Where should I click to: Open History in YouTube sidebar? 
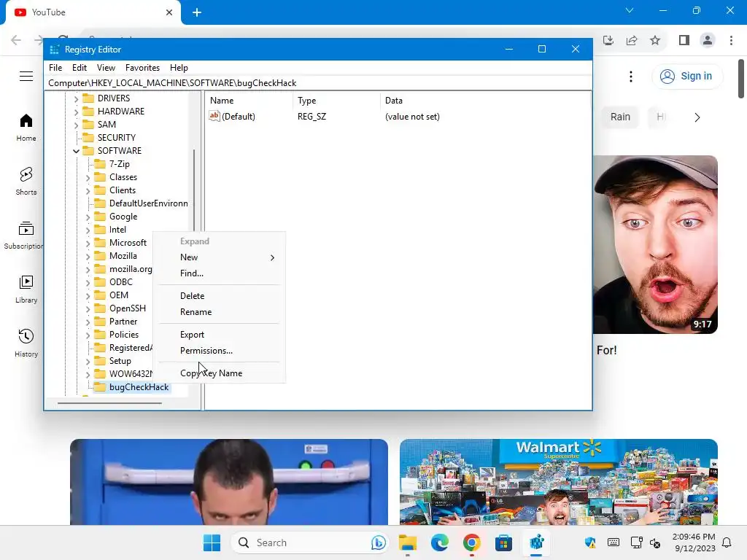point(26,343)
